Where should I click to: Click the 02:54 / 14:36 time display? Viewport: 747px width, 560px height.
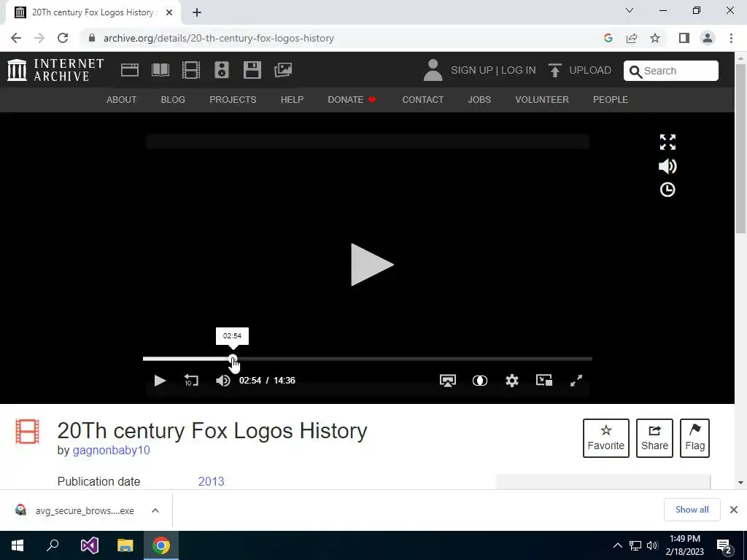[x=267, y=381]
